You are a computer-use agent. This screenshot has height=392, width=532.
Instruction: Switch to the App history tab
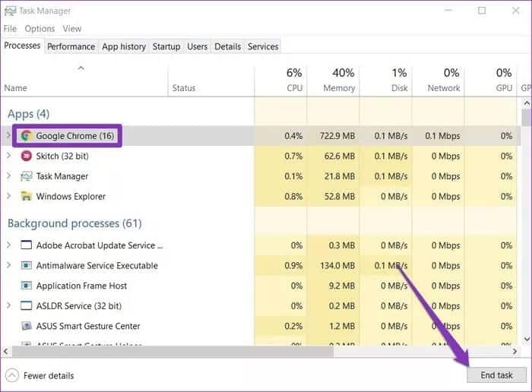(x=124, y=46)
